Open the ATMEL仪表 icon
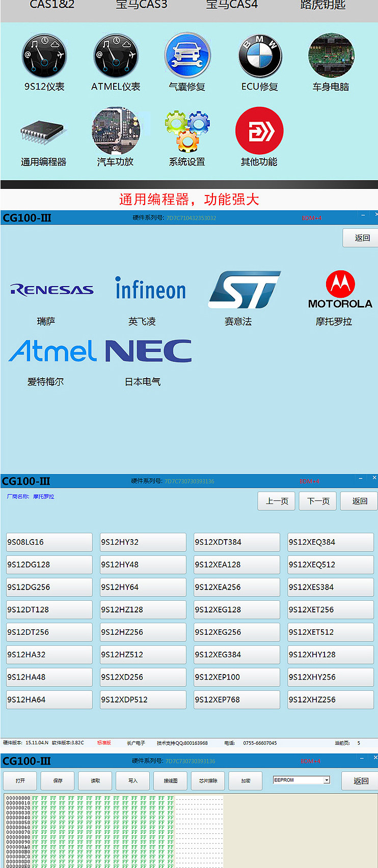378x868 pixels. pos(116,55)
